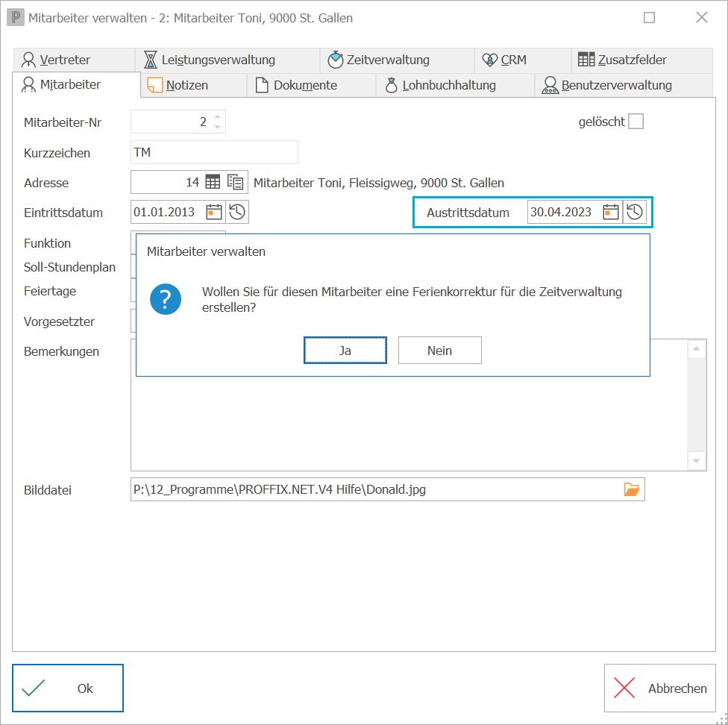
Task: Open the Austrittsdatum calendar picker
Action: click(x=611, y=212)
